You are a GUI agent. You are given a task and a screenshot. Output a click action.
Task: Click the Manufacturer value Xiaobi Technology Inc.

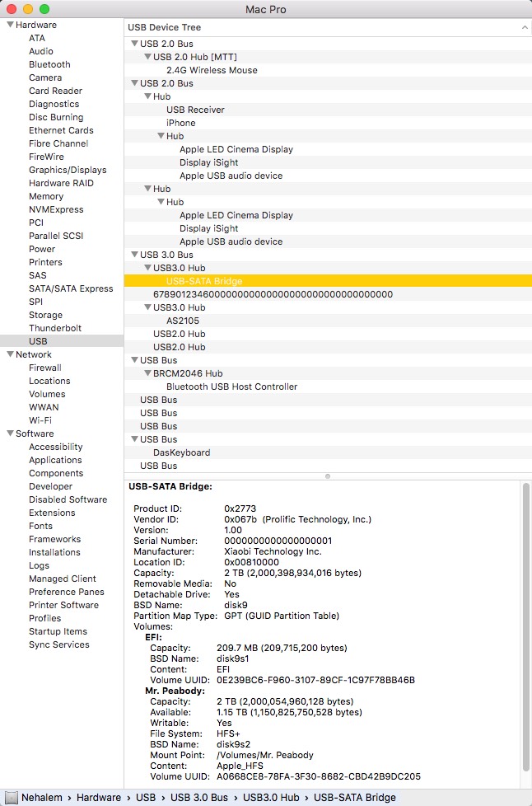click(273, 551)
